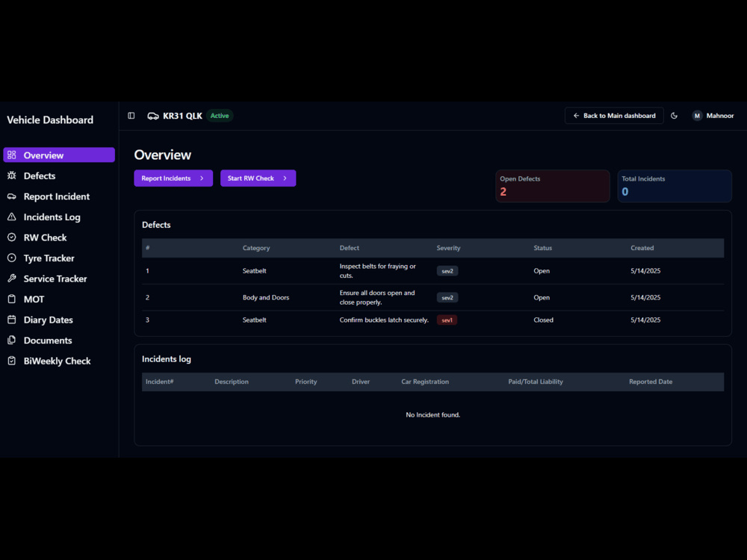Image resolution: width=747 pixels, height=560 pixels.
Task: Click the Reported Date column header
Action: 651,382
